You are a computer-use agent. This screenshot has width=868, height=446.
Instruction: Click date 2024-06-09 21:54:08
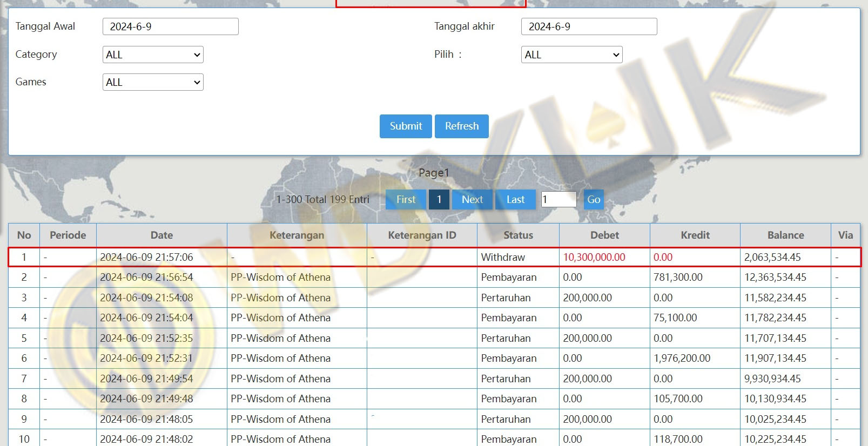(146, 298)
